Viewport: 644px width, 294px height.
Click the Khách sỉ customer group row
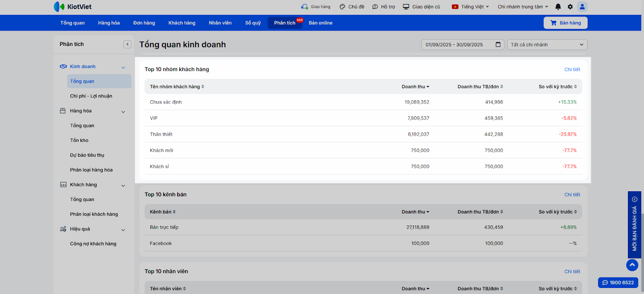(x=363, y=167)
